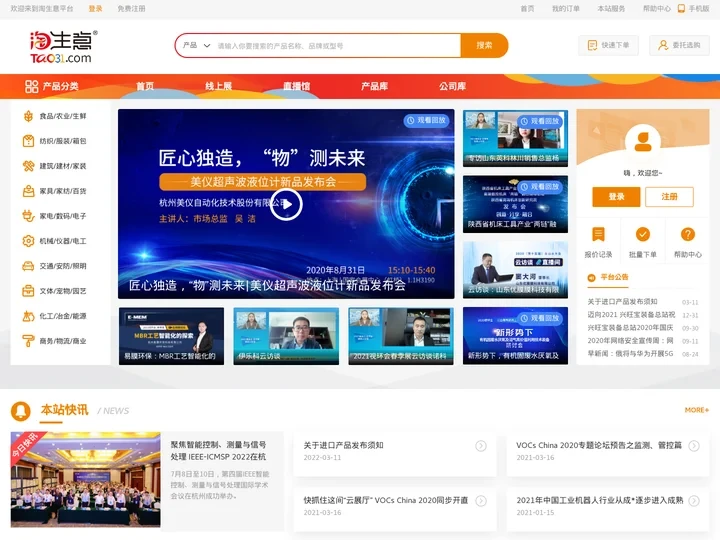Click the orange 搜索 button
The width and height of the screenshot is (720, 540).
pyautogui.click(x=484, y=45)
